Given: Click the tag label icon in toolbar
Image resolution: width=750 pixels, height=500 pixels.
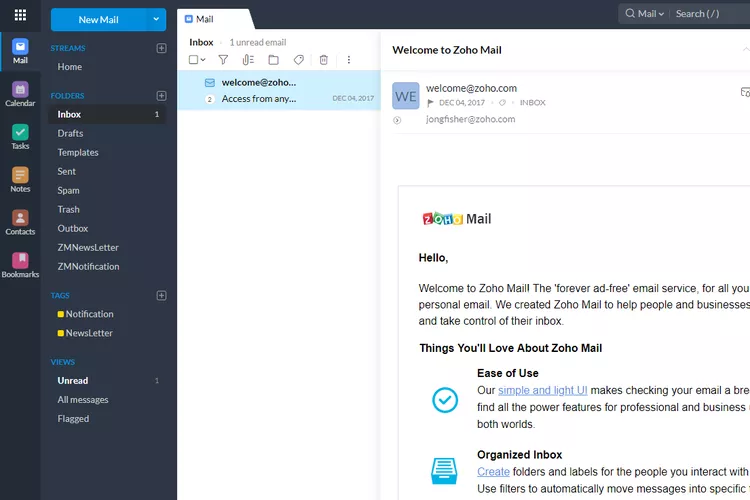Looking at the screenshot, I should 298,60.
